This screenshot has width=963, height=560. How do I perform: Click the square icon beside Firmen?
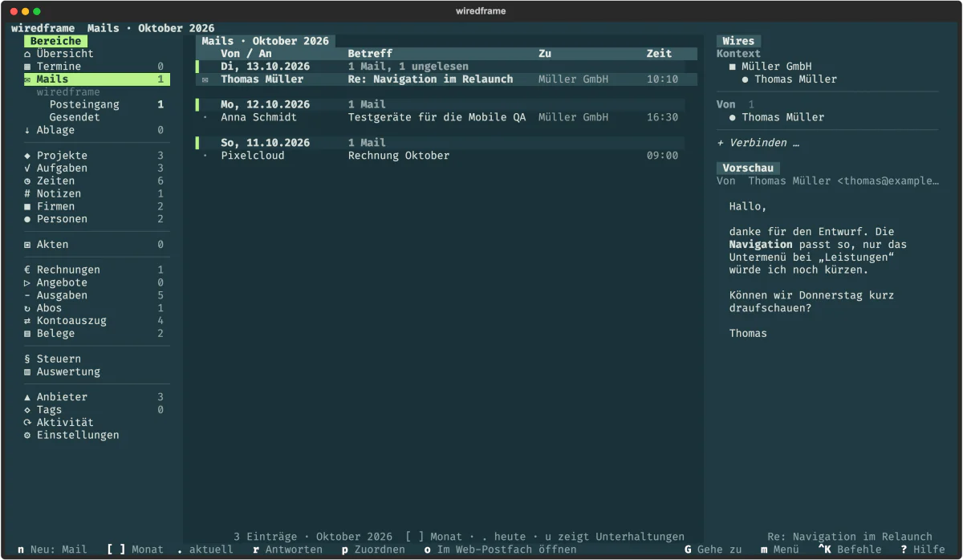click(27, 206)
